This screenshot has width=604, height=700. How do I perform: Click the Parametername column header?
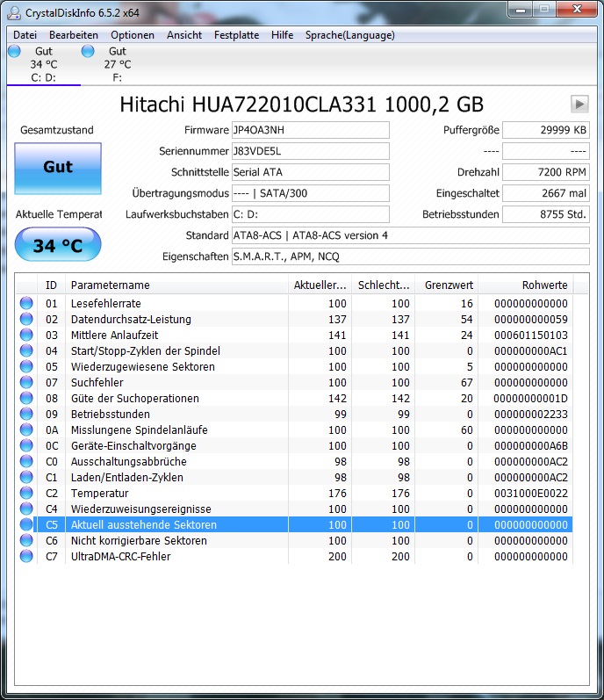176,285
